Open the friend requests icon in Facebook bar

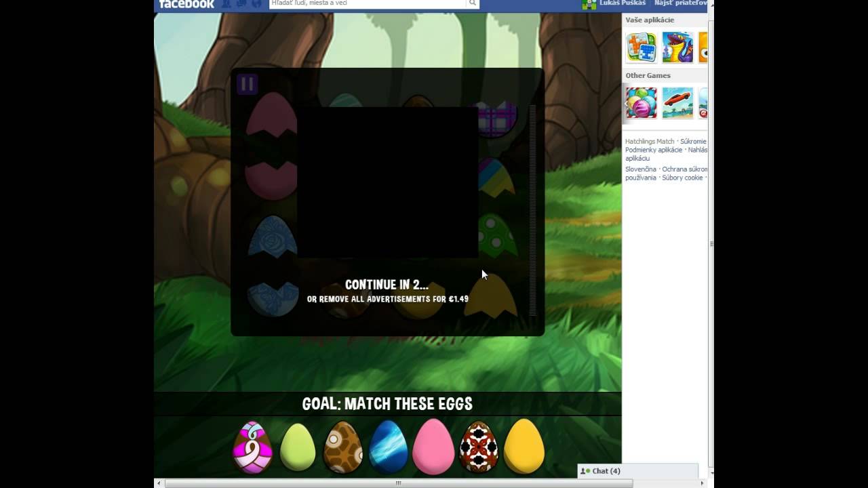click(227, 3)
